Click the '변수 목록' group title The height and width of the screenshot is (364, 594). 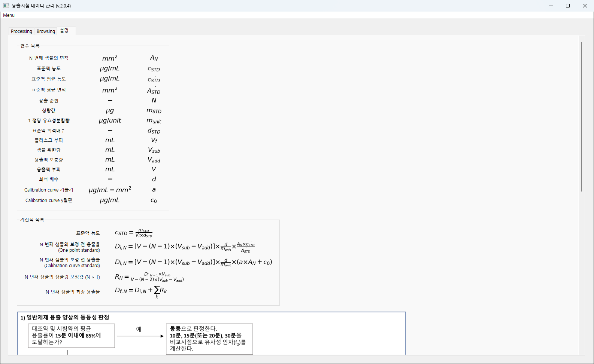[30, 46]
